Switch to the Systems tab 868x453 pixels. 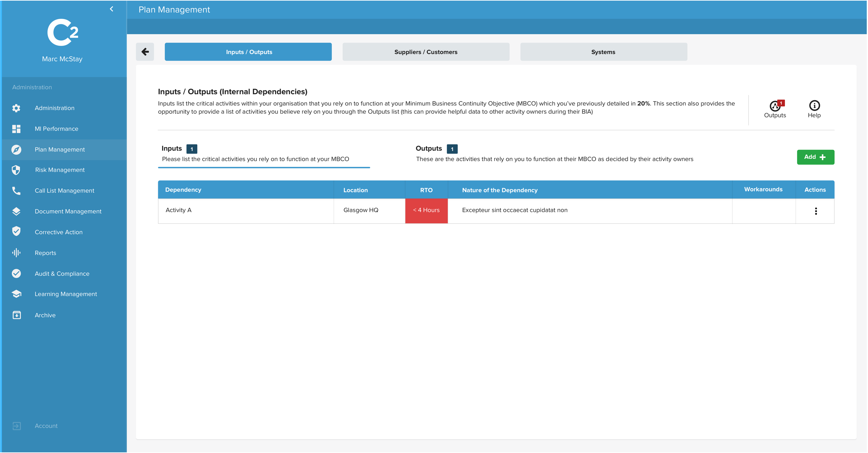603,52
